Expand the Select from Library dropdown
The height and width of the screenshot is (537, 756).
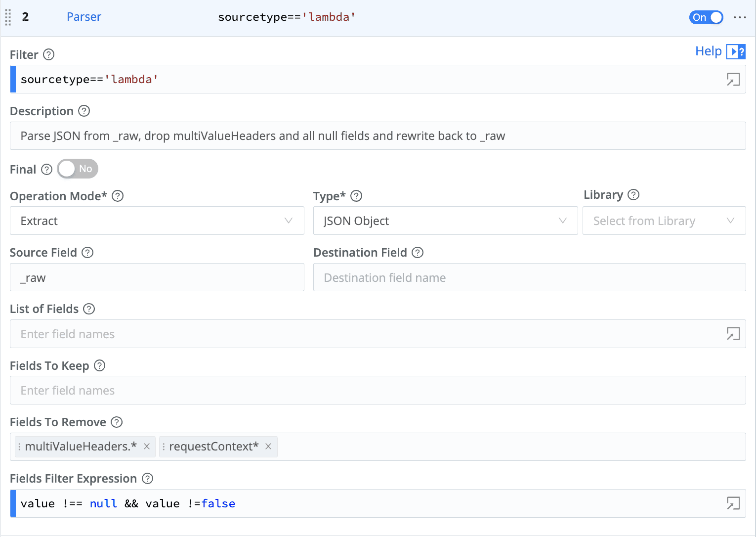click(664, 221)
